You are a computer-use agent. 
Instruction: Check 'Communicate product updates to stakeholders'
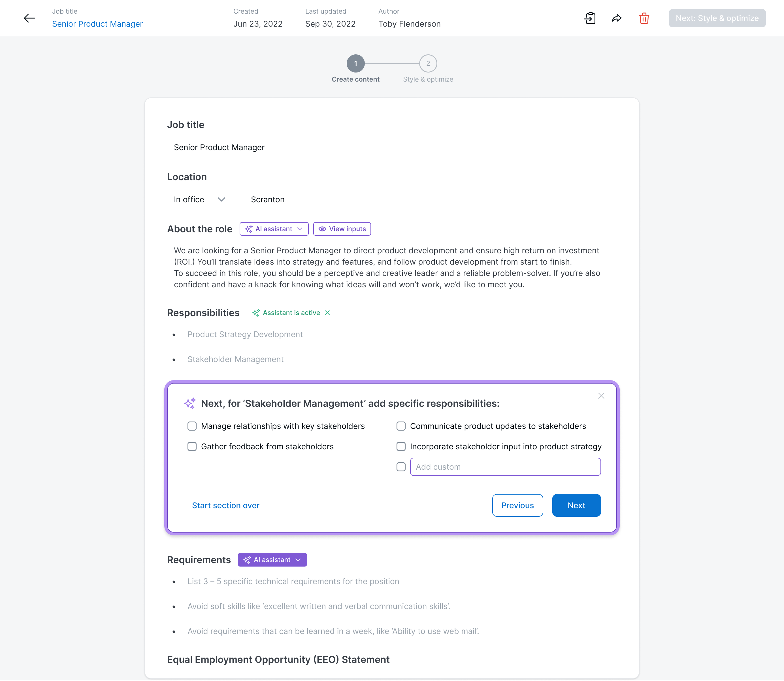(x=401, y=426)
